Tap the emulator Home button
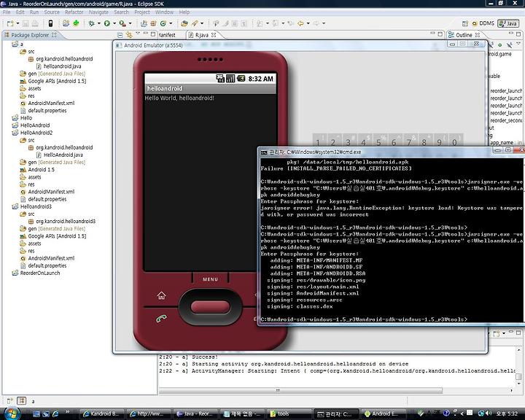 coord(161,295)
